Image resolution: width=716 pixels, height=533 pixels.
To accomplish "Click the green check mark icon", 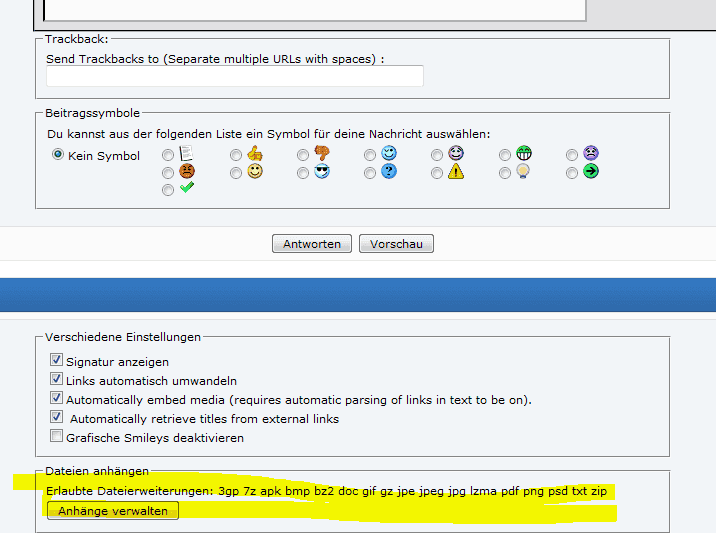I will 187,187.
